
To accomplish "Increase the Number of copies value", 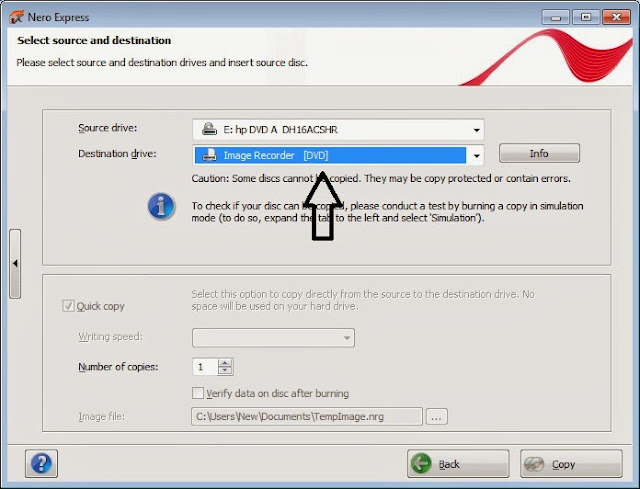I will [x=225, y=363].
